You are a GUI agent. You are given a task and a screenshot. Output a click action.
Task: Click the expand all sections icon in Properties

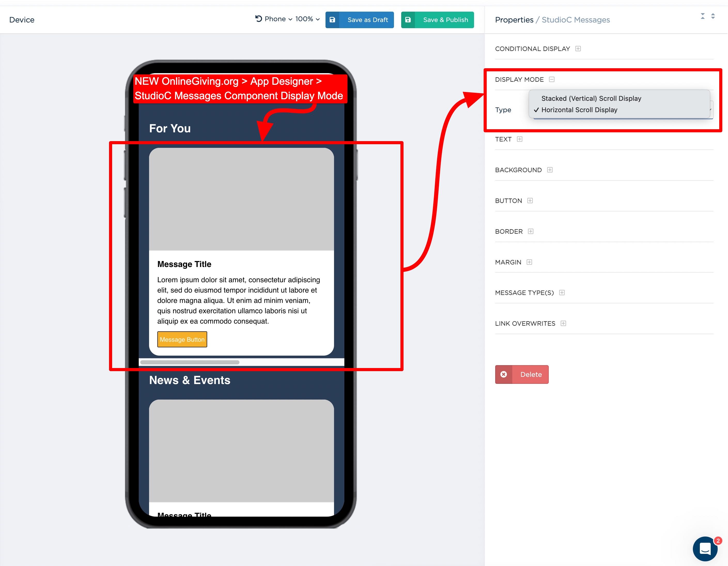tap(713, 16)
